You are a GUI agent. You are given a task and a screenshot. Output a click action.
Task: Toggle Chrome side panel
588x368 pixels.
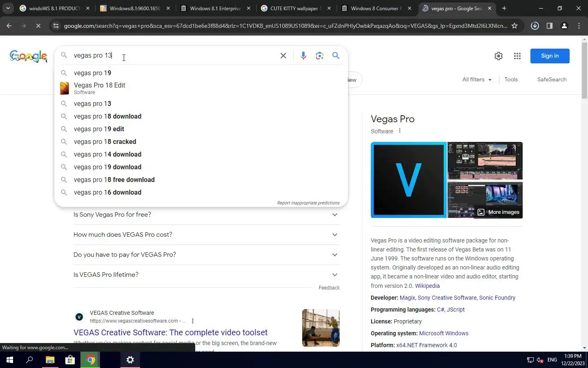click(549, 26)
